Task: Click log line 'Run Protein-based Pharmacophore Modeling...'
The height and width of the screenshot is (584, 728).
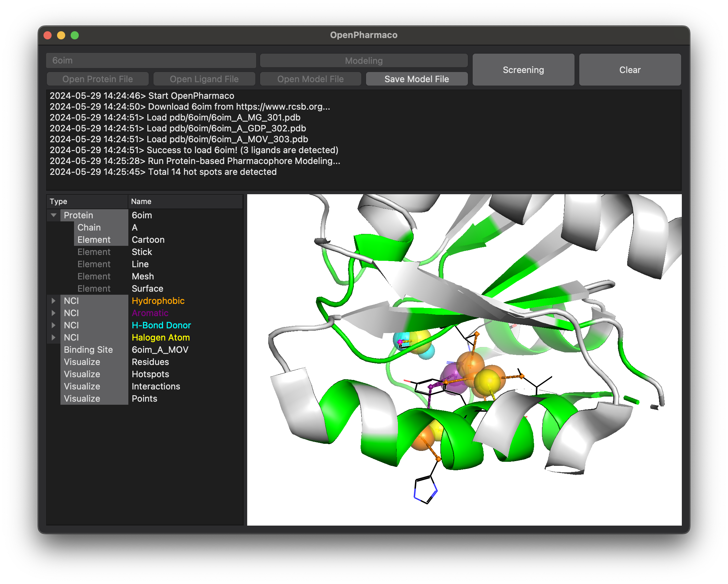Action: click(195, 161)
